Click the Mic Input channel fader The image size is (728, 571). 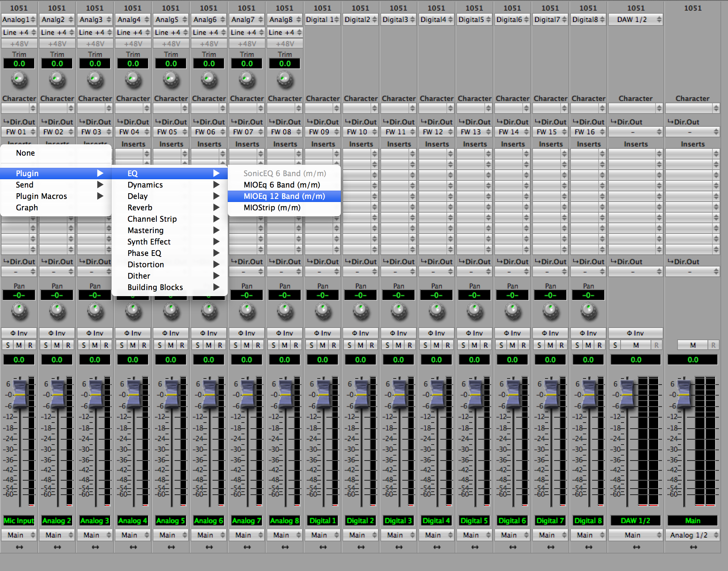point(20,394)
